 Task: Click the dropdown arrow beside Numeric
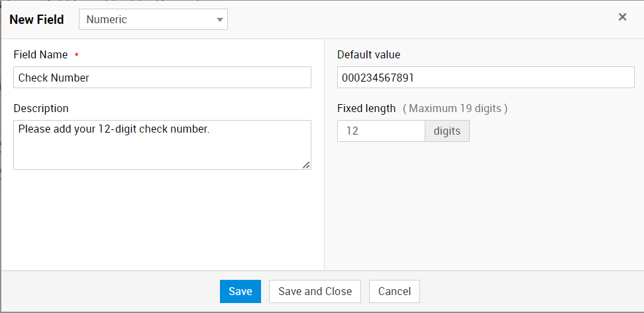point(220,20)
